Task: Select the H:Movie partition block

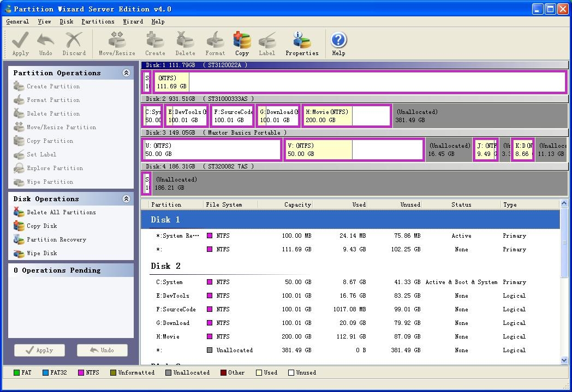Action: (346, 116)
